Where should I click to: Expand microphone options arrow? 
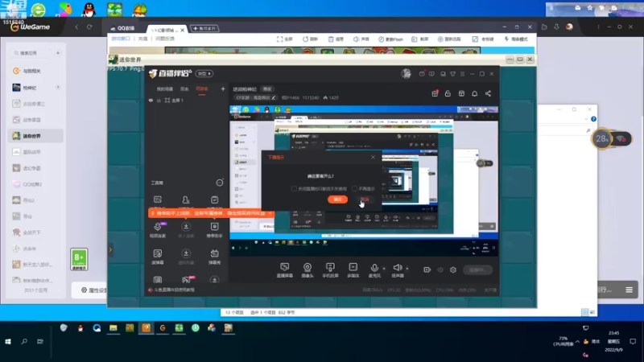click(384, 269)
